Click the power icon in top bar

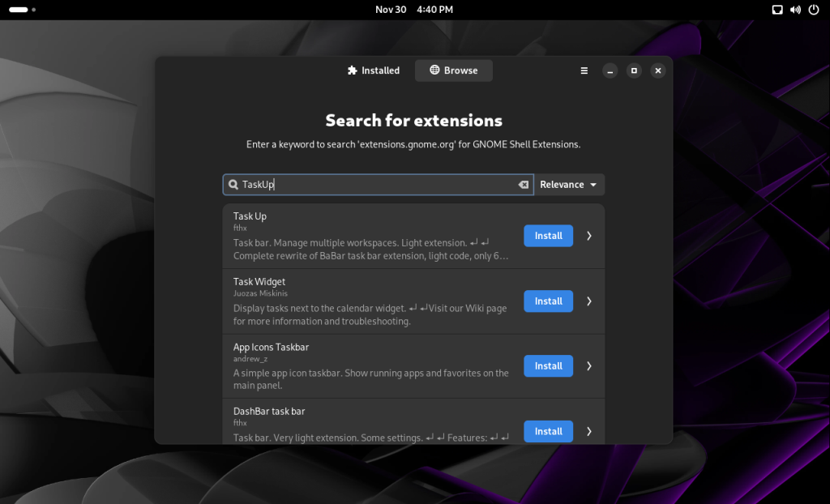[x=813, y=10]
